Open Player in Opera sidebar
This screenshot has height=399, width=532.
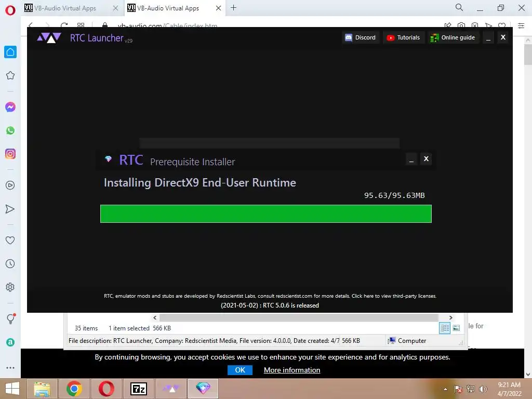pyautogui.click(x=10, y=185)
